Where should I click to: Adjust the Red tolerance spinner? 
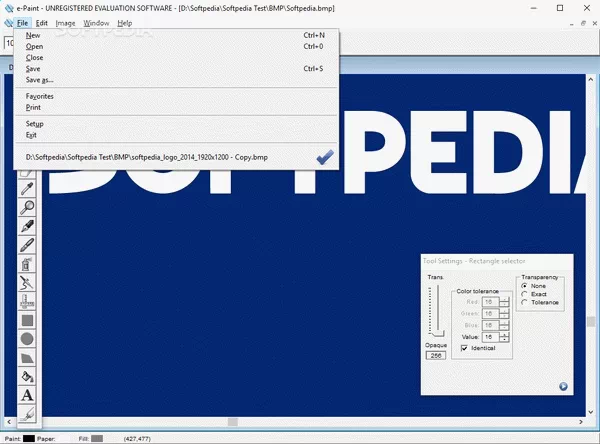pos(504,302)
